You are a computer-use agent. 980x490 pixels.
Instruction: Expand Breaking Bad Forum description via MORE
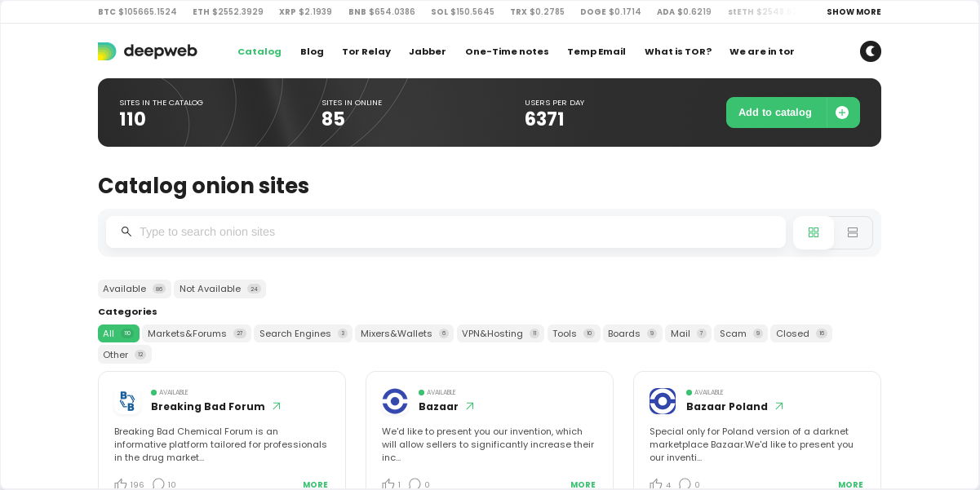[x=315, y=484]
